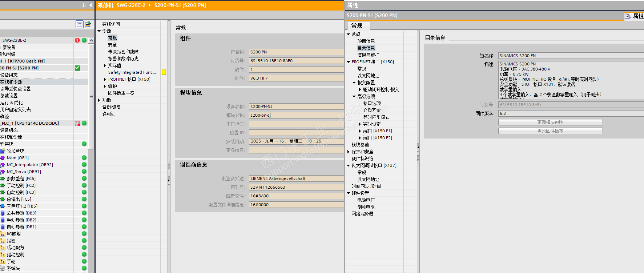
Task: Select 在线访问 in the diagnostics tree
Action: pos(111,24)
